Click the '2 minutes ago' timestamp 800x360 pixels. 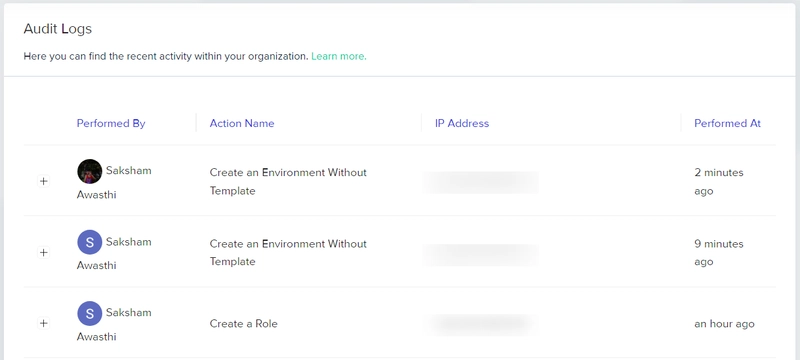click(719, 182)
